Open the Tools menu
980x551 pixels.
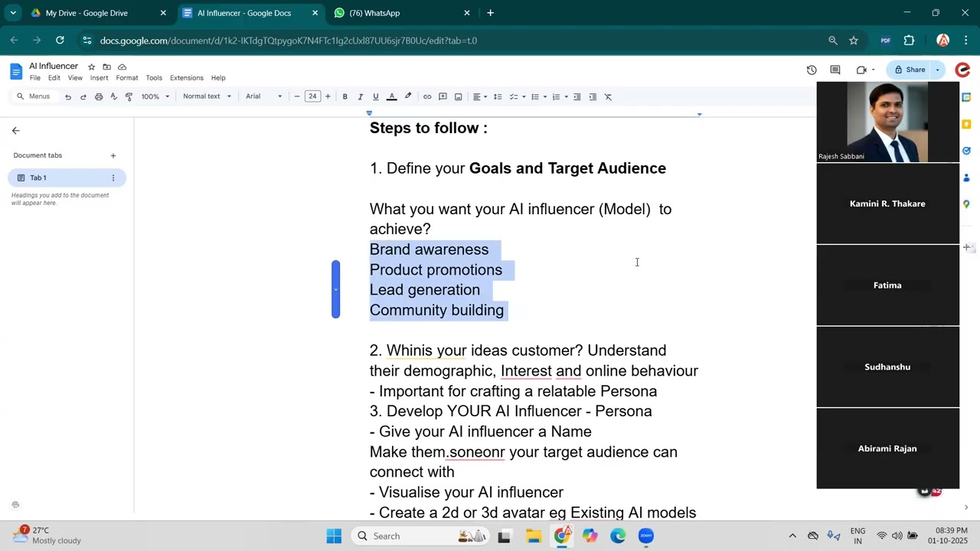point(154,78)
